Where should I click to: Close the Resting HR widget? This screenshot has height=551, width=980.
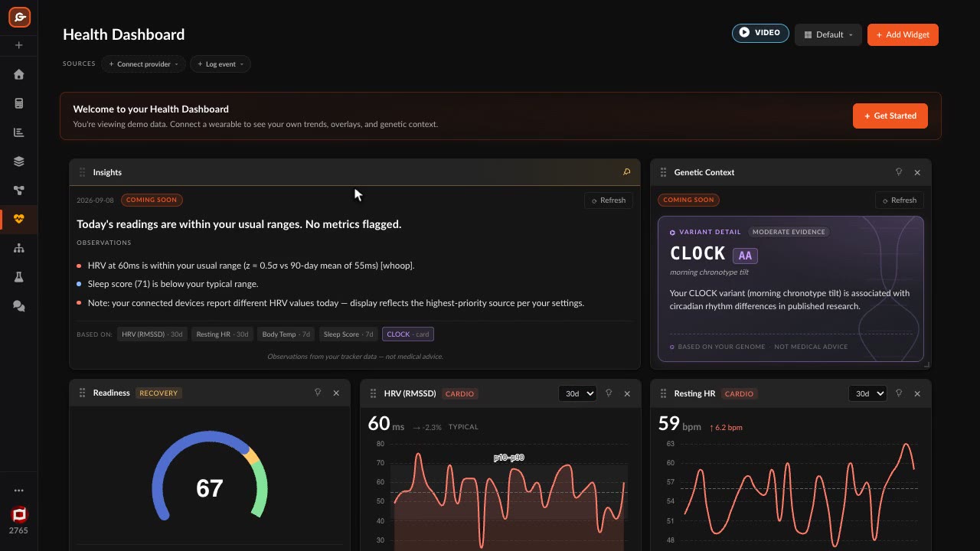(x=917, y=393)
